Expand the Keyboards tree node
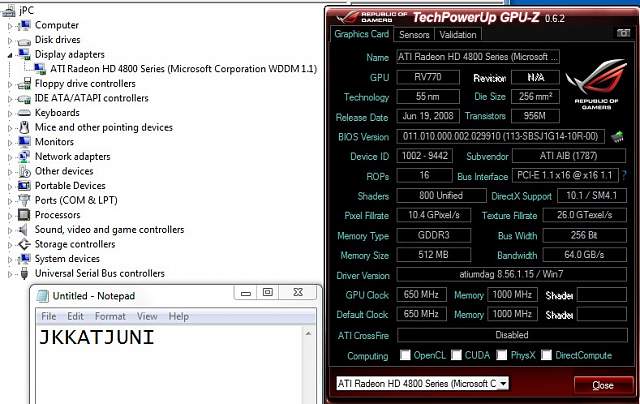 point(10,113)
